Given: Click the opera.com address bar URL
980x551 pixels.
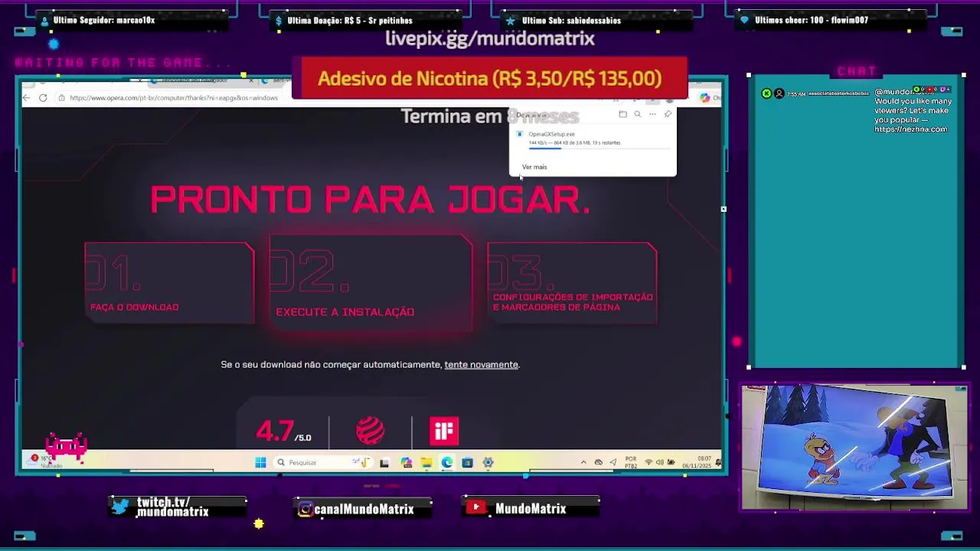Looking at the screenshot, I should [174, 98].
